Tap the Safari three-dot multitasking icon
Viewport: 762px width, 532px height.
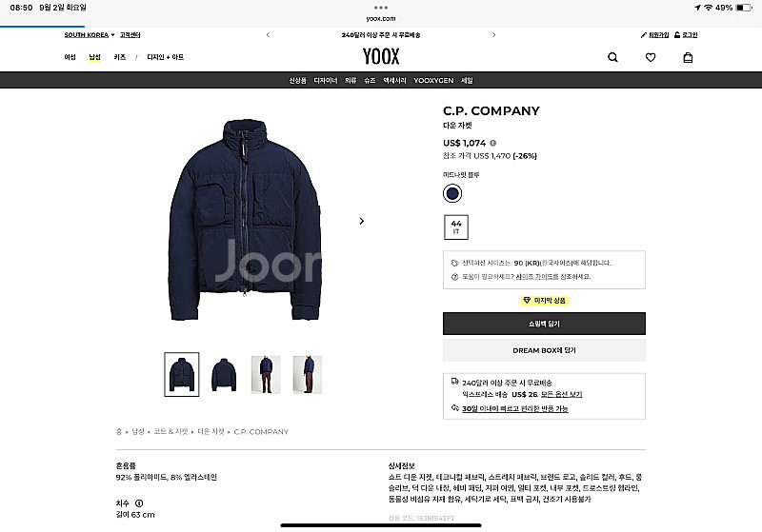tap(381, 8)
